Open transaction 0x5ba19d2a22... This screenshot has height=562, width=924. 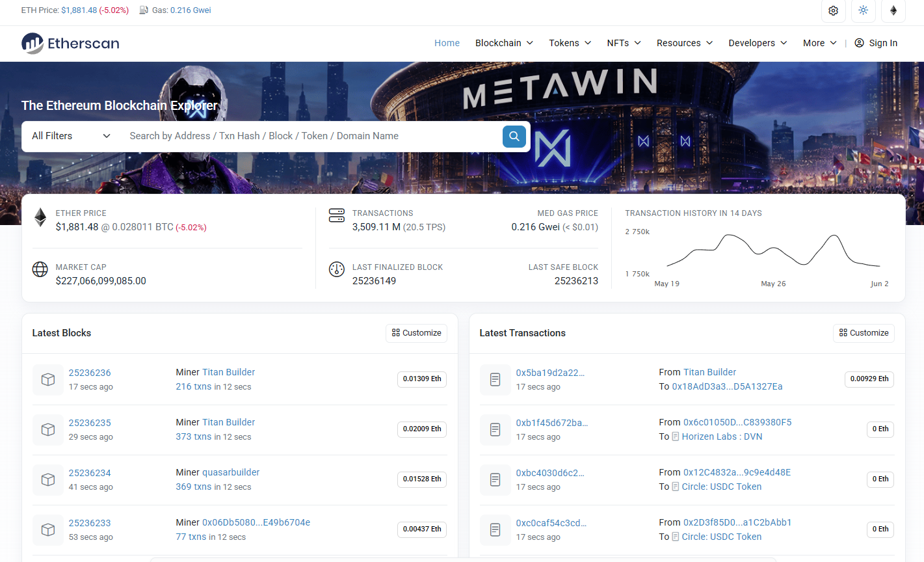(550, 373)
